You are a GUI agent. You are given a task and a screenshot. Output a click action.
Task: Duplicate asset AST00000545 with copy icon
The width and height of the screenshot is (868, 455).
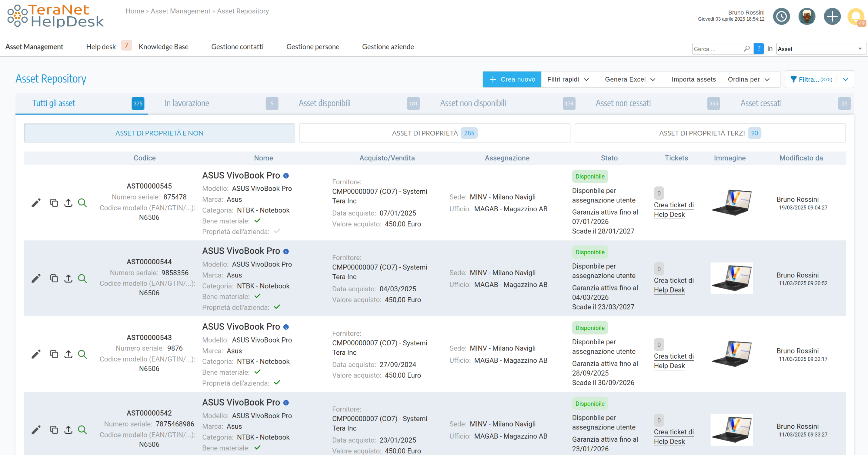coord(54,203)
